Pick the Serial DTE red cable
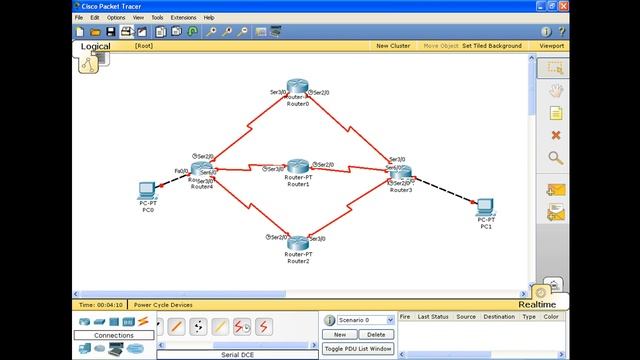 click(264, 327)
